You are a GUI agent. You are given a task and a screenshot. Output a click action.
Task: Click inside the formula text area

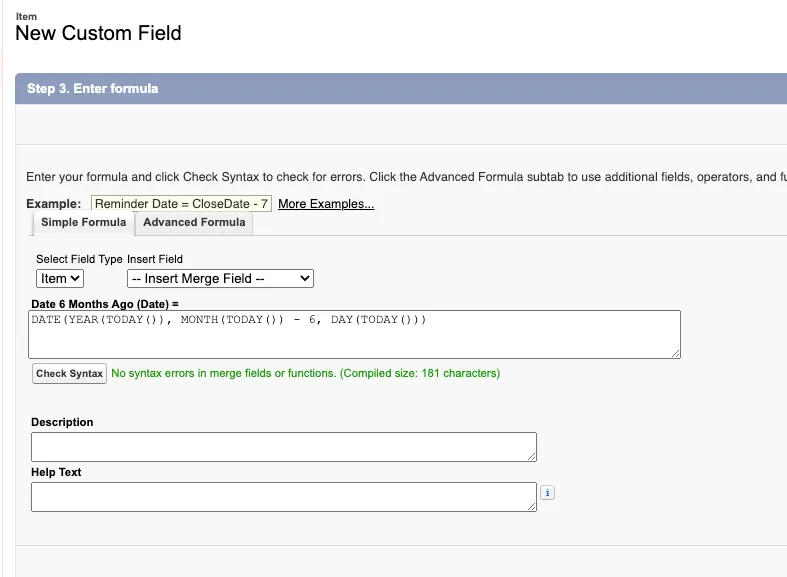point(354,334)
